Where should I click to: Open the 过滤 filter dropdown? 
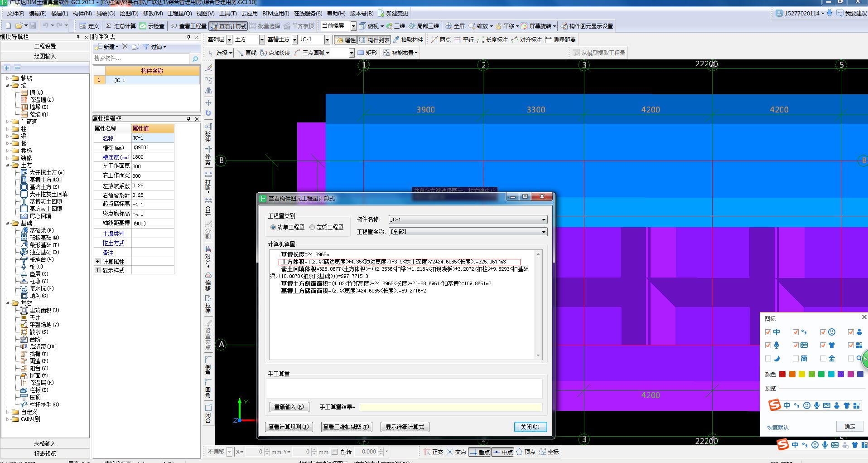click(154, 47)
